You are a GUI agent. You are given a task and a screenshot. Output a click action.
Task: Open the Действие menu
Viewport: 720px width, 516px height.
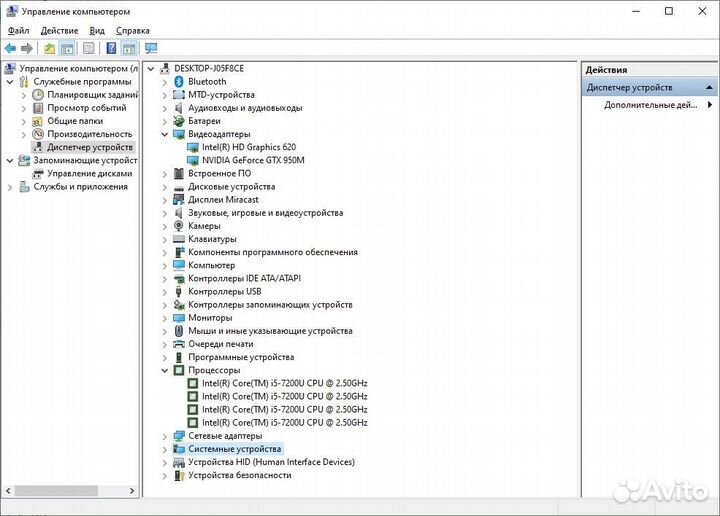coord(59,31)
